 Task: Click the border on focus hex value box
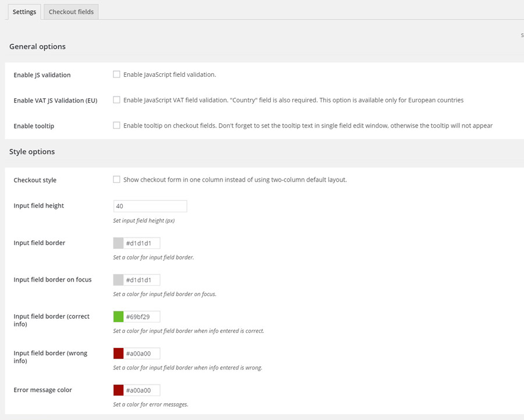point(141,280)
